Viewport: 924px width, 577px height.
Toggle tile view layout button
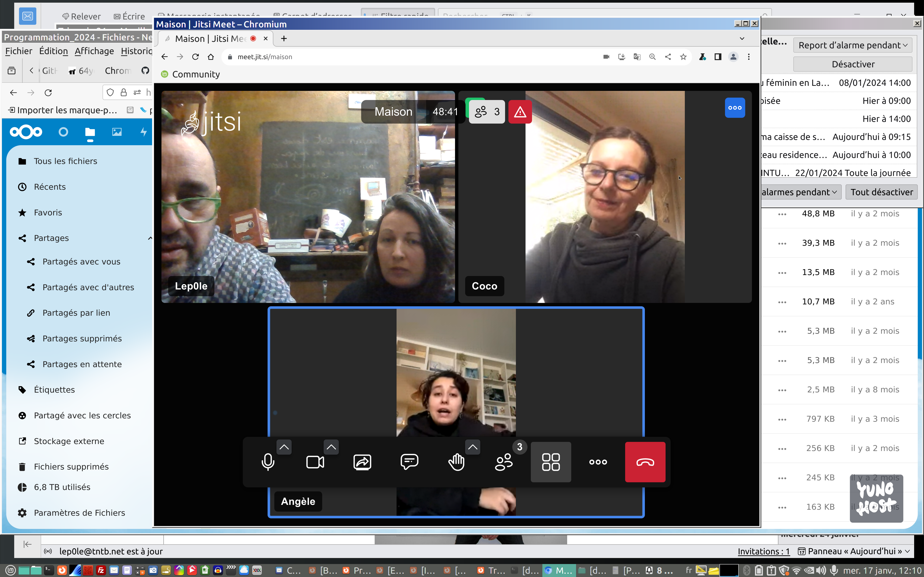coord(551,462)
